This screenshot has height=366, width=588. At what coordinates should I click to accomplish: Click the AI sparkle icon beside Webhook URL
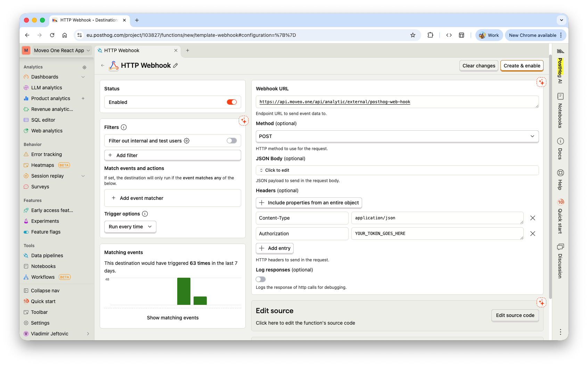tap(541, 82)
